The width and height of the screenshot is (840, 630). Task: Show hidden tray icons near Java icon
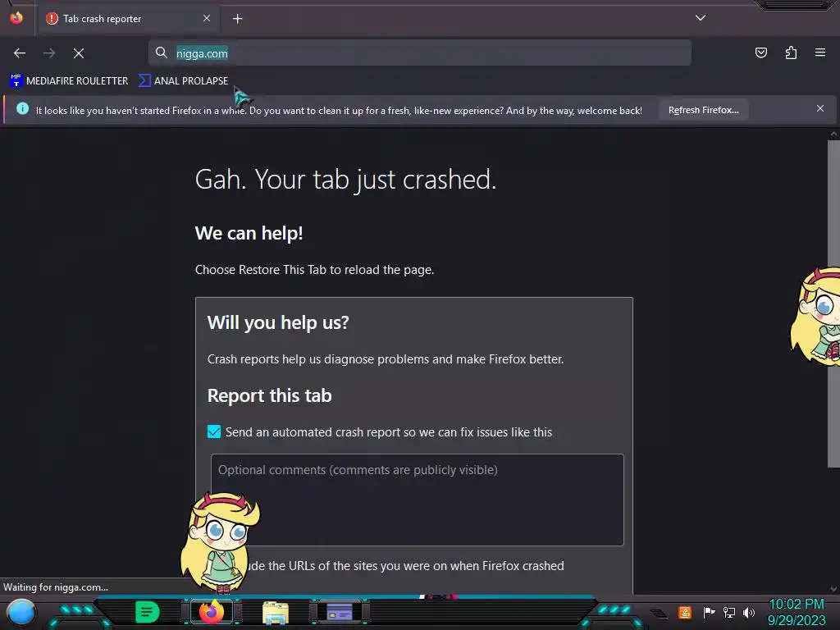(659, 614)
